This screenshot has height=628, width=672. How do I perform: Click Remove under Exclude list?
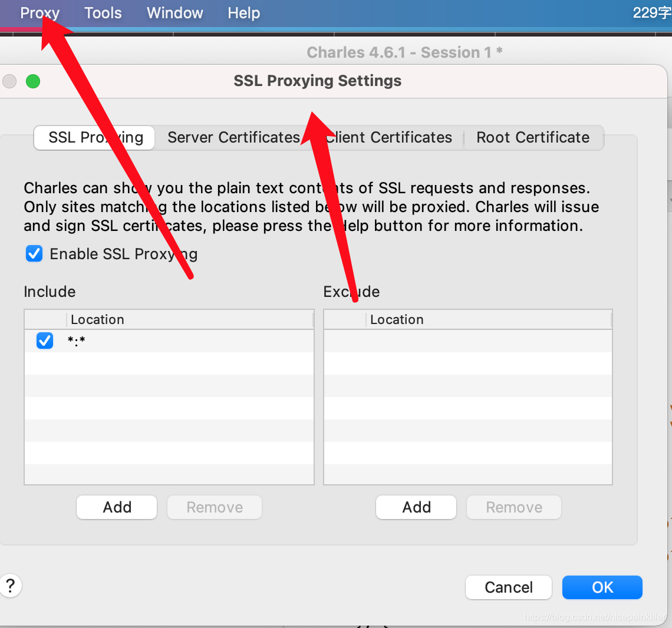pos(514,507)
